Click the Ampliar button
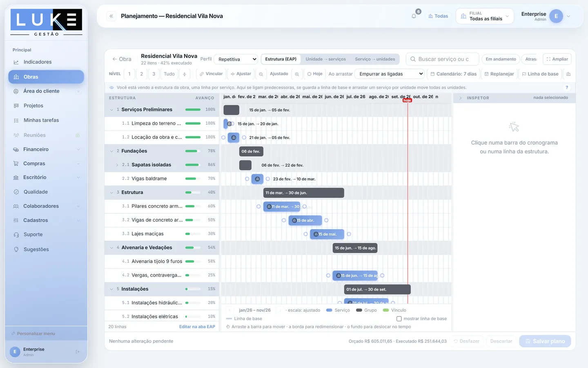 pos(557,59)
